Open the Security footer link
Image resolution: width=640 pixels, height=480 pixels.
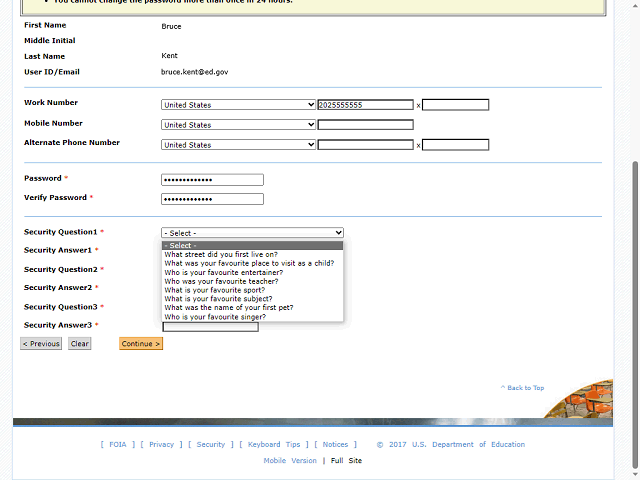211,444
